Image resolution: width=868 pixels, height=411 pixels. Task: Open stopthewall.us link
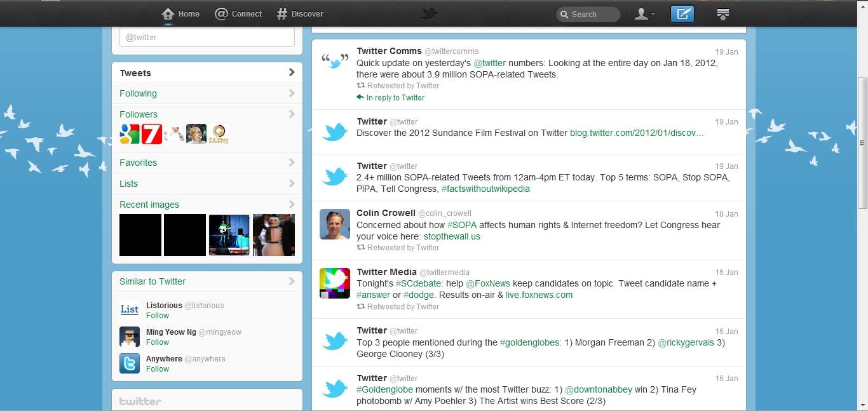tap(452, 236)
